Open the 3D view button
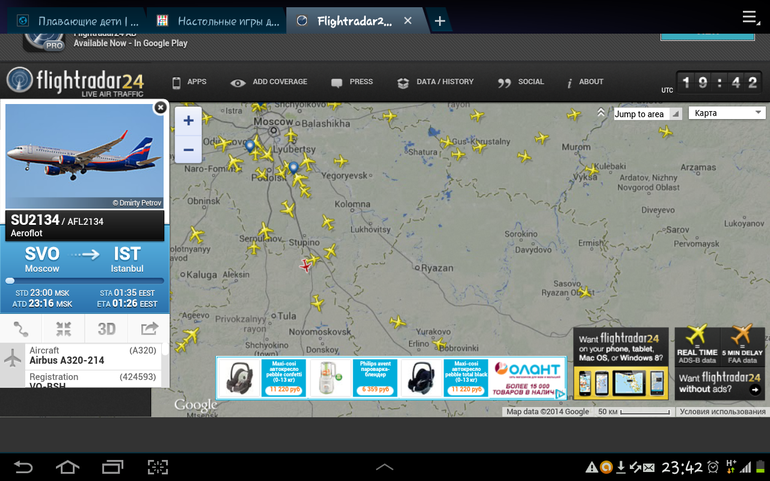770x481 pixels. [106, 329]
